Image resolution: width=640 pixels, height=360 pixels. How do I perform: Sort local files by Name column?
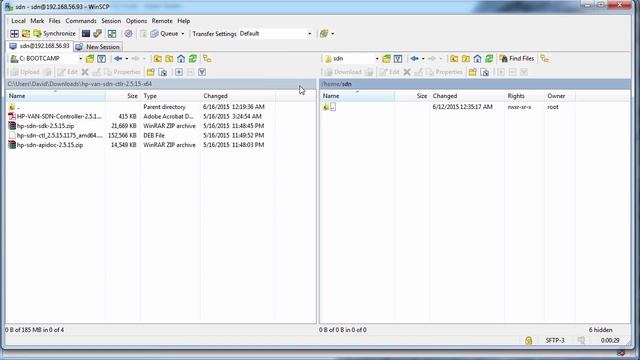click(56, 96)
